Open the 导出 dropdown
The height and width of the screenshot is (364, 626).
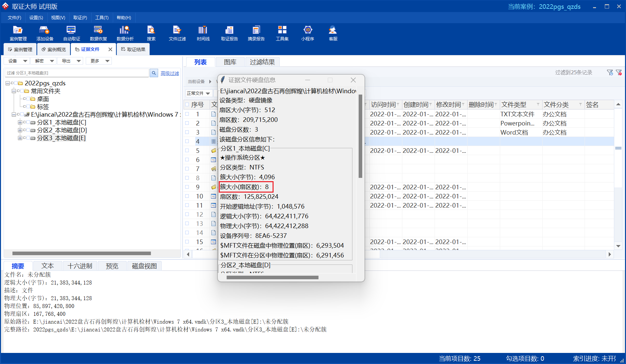pyautogui.click(x=70, y=61)
